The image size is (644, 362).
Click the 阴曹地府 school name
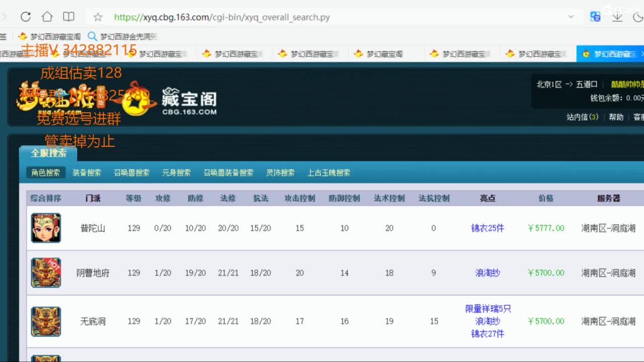click(93, 273)
